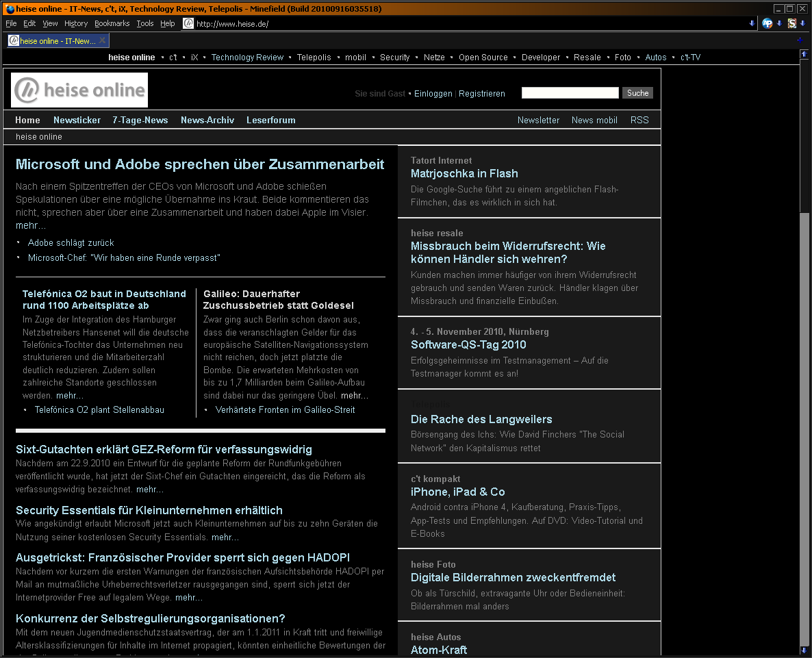Open the address bar history dropdown arrow
This screenshot has width=812, height=658.
[x=752, y=23]
